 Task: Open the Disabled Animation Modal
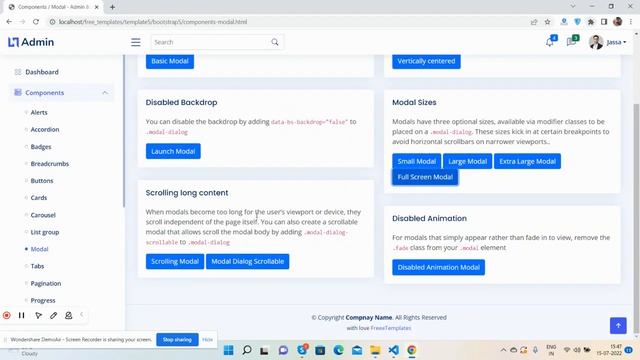[438, 267]
